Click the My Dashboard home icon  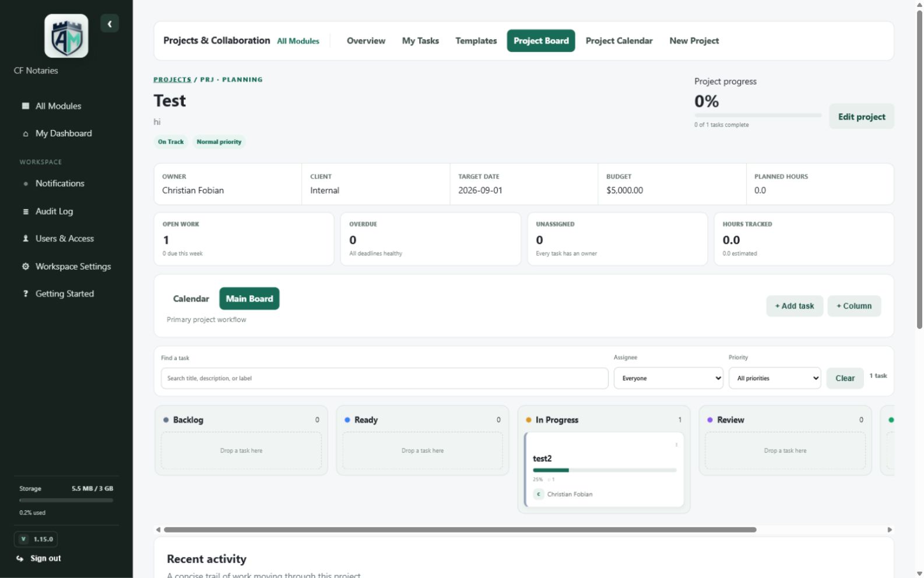point(26,134)
